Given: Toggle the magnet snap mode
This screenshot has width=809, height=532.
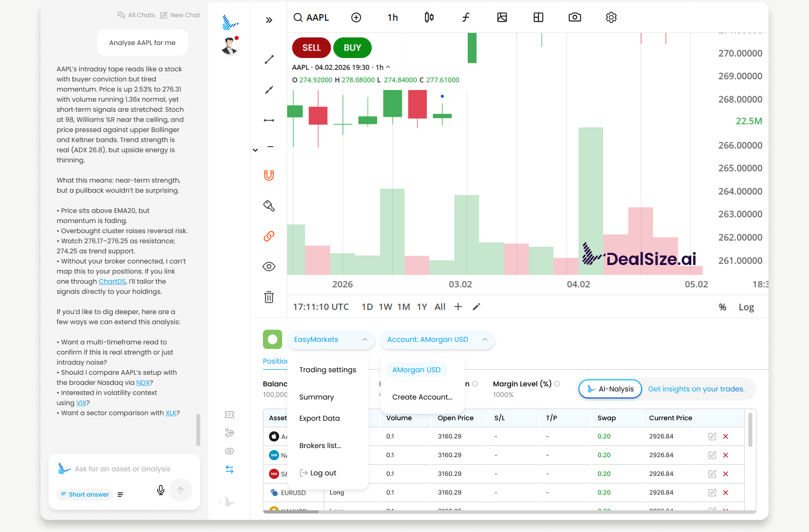Looking at the screenshot, I should [269, 175].
